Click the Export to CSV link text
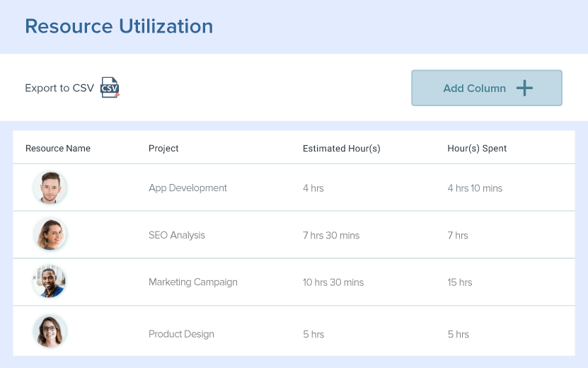The height and width of the screenshot is (368, 588). (x=59, y=88)
